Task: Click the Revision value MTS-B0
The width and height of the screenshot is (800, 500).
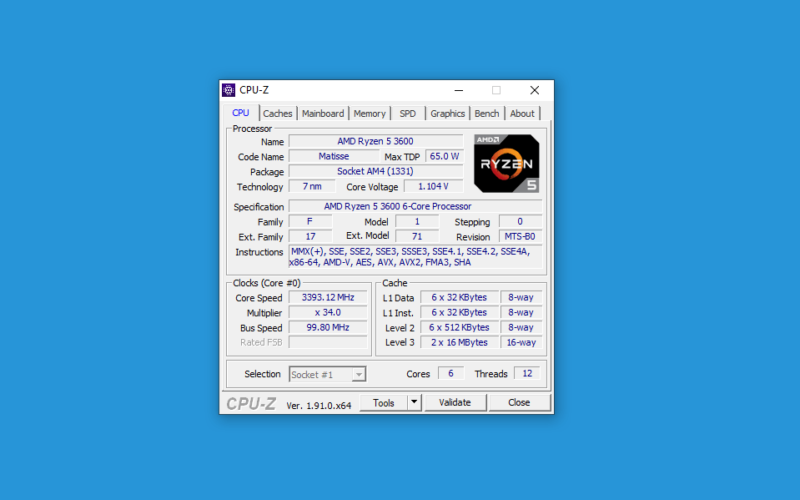Action: pyautogui.click(x=520, y=236)
